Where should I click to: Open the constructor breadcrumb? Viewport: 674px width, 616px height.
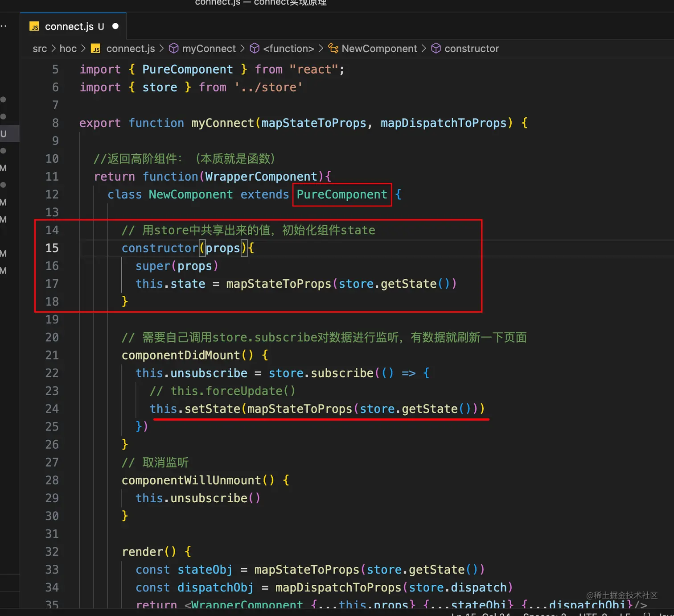(472, 49)
